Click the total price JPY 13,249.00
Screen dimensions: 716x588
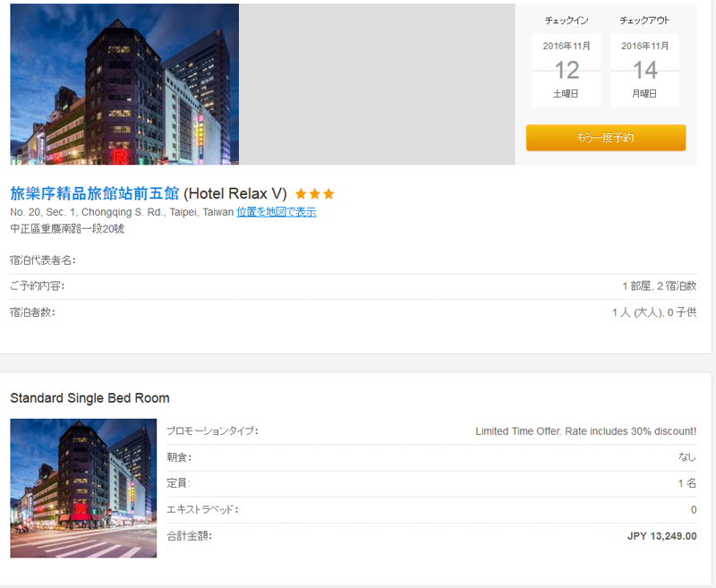point(661,536)
